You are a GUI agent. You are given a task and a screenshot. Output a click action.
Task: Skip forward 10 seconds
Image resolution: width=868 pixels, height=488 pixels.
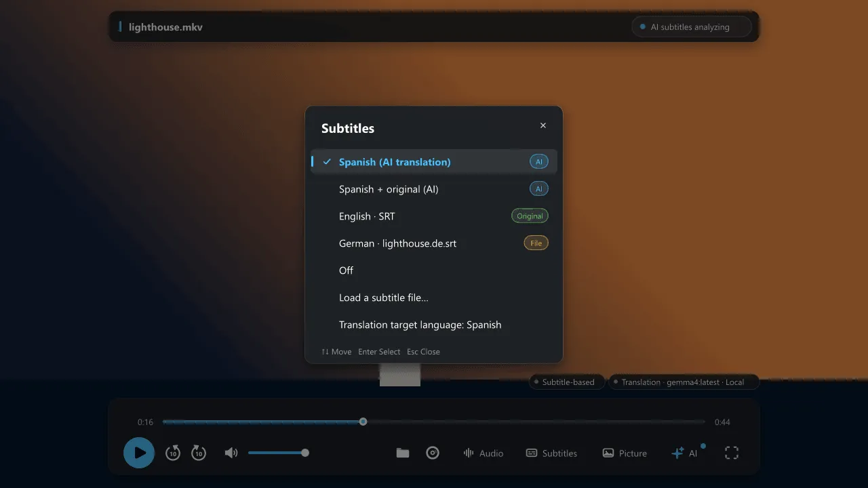[199, 453]
